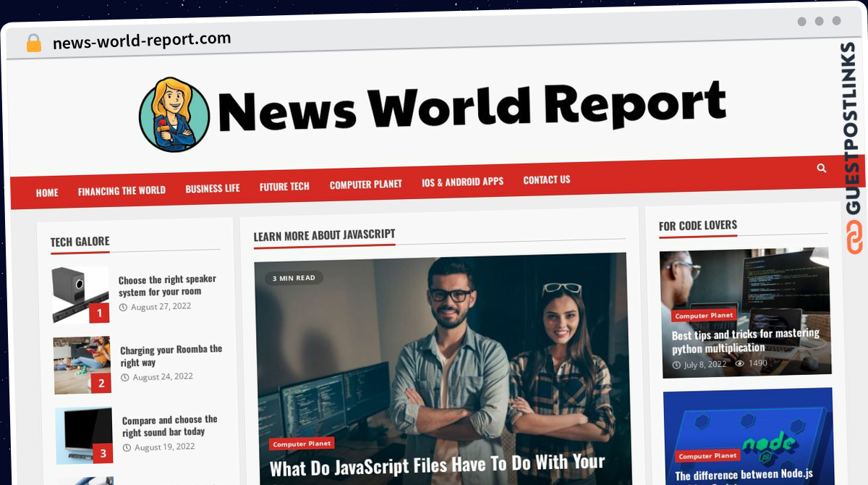Screen dimensions: 868x485
Task: Open the CONTACT US menu item
Action: pyautogui.click(x=547, y=180)
